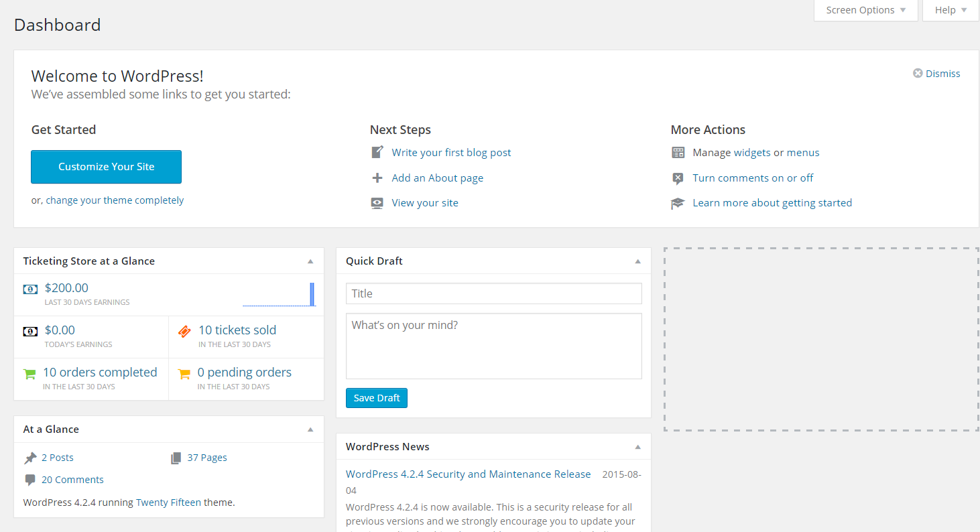Click into the Quick Draft Title field
This screenshot has width=980, height=532.
(494, 293)
